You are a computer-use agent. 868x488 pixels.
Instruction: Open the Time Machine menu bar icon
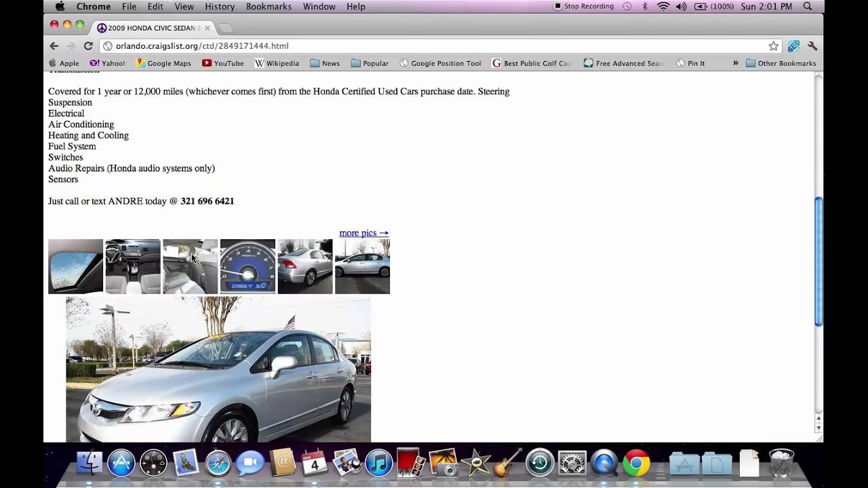627,6
